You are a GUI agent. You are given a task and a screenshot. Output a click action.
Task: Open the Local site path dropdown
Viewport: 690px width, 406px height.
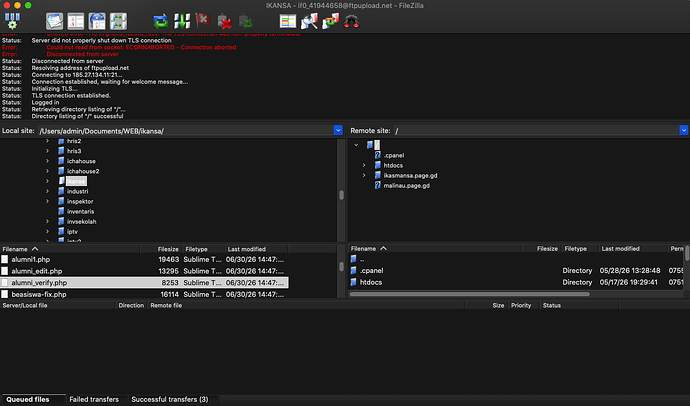click(x=338, y=130)
